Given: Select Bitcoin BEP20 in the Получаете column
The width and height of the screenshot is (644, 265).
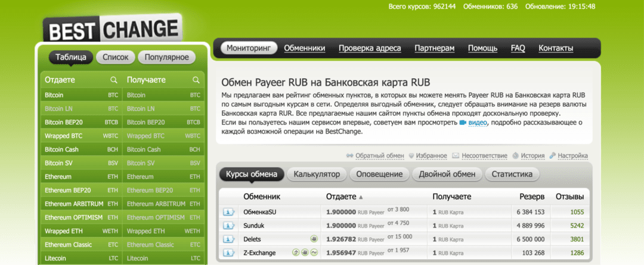Looking at the screenshot, I should click(x=163, y=122).
